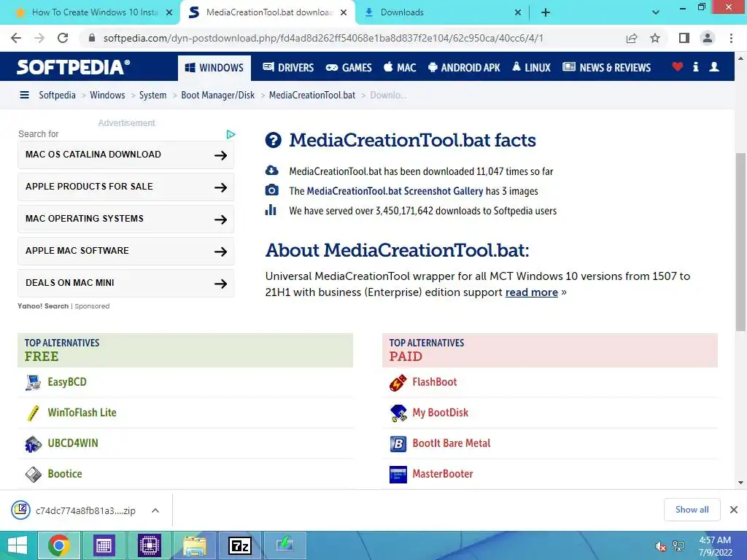Open the LINUX section menu
Screen dimensions: 747x560
[x=531, y=68]
